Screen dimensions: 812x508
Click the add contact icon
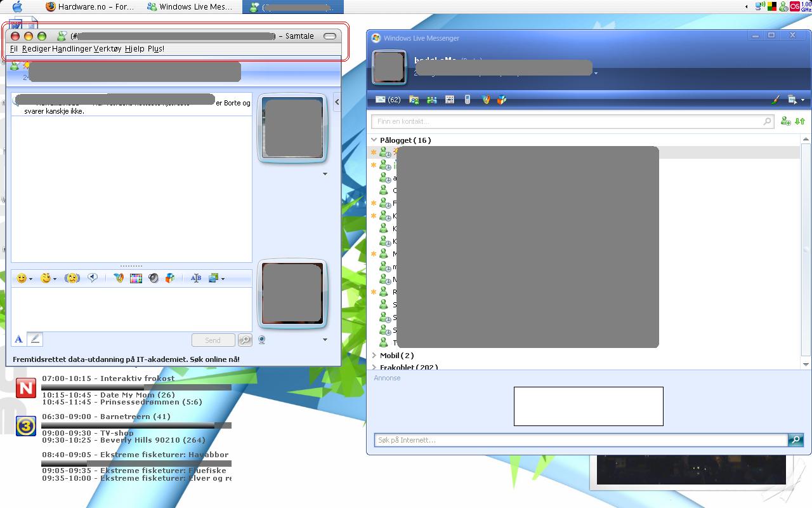click(786, 121)
